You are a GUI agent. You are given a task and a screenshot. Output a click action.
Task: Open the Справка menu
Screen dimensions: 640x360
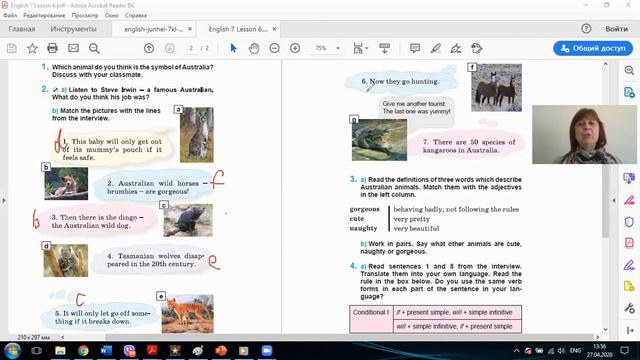coord(136,15)
